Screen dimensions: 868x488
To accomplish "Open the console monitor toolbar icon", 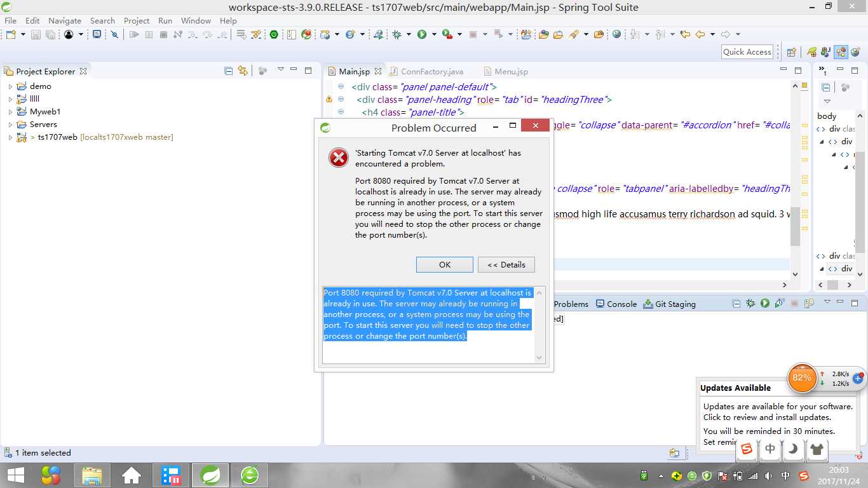I will [x=97, y=34].
